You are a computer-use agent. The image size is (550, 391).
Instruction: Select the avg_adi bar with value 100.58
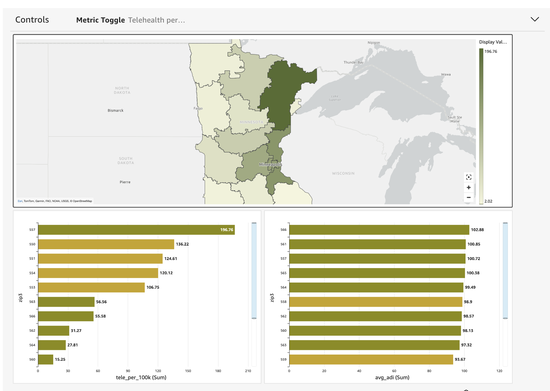(377, 273)
